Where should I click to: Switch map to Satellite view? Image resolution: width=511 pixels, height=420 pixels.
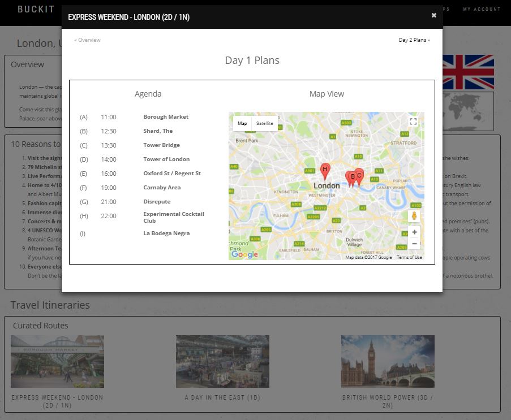coord(265,123)
